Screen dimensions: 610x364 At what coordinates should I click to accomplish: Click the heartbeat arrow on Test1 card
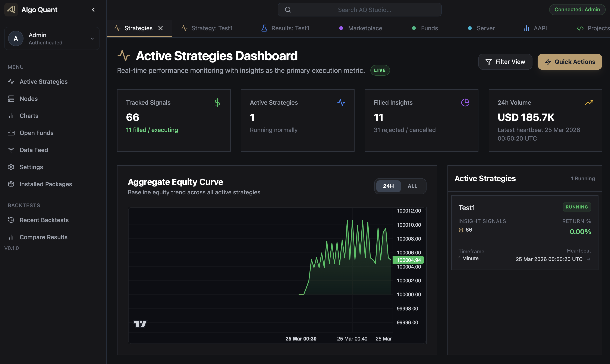(x=589, y=259)
